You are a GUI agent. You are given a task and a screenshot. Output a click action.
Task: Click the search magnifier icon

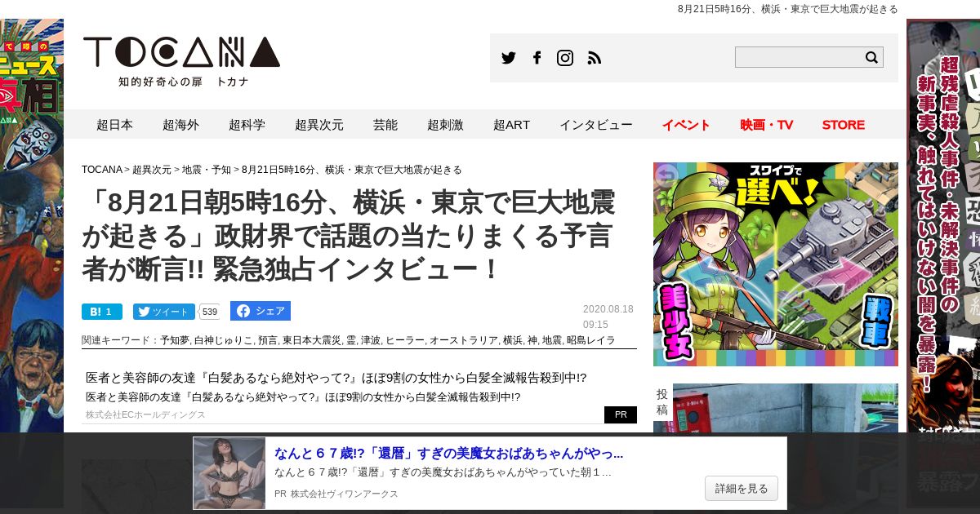coord(871,57)
